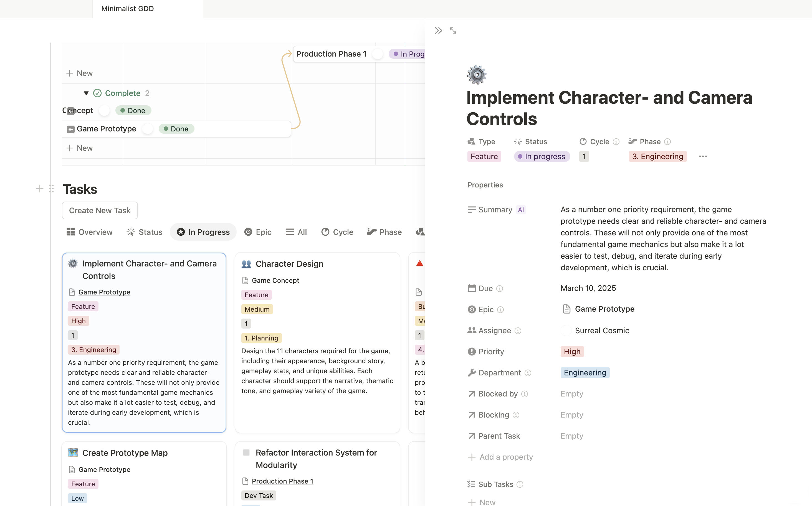Click map icon on Create Prototype Map card
This screenshot has width=812, height=506.
pyautogui.click(x=73, y=453)
